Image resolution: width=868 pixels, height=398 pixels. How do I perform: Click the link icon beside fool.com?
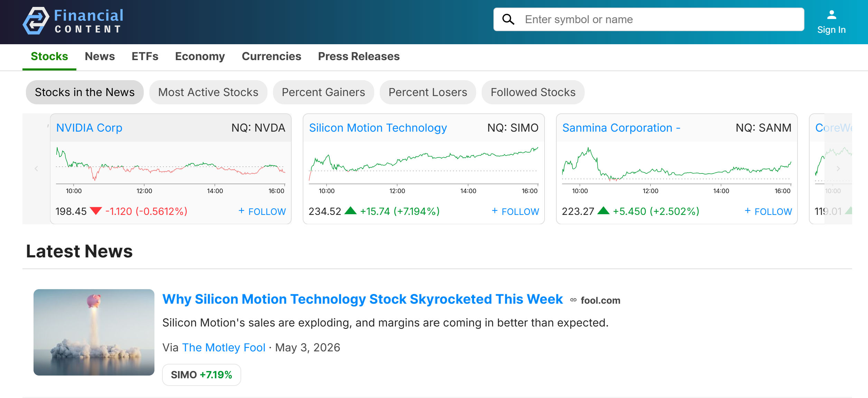[573, 300]
